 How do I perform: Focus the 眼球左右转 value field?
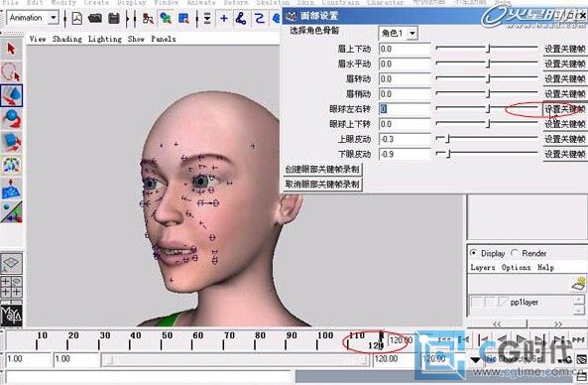click(405, 109)
